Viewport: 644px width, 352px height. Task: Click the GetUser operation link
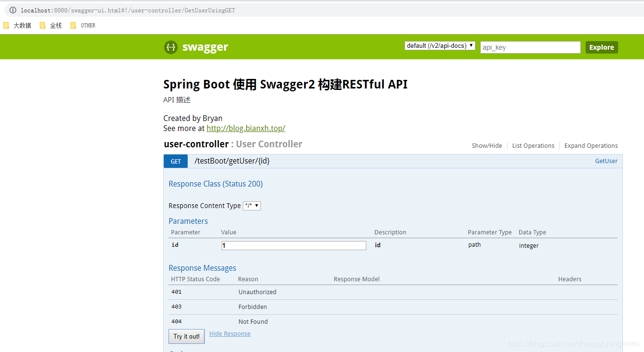pyautogui.click(x=606, y=161)
